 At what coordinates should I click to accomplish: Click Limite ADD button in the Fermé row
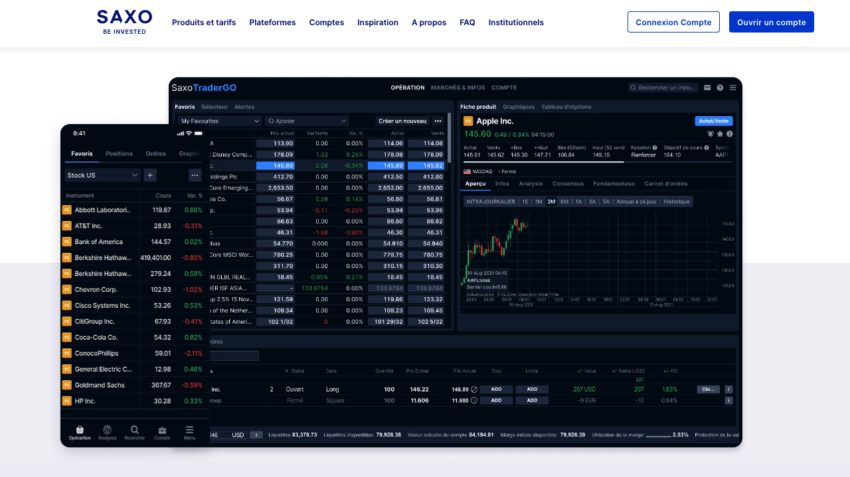tap(532, 401)
